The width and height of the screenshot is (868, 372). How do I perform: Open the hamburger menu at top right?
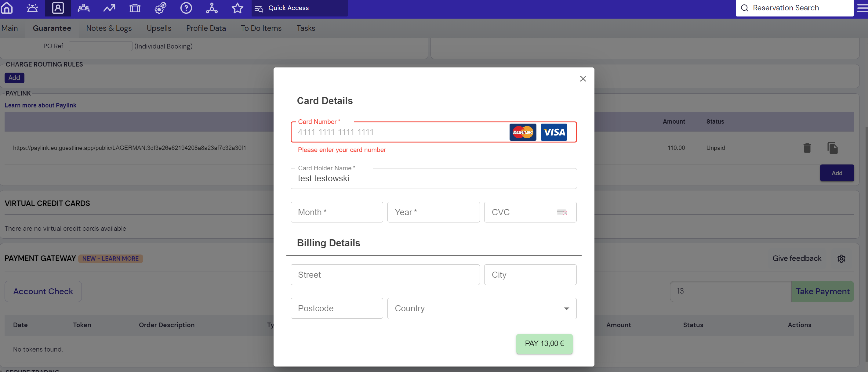point(862,8)
